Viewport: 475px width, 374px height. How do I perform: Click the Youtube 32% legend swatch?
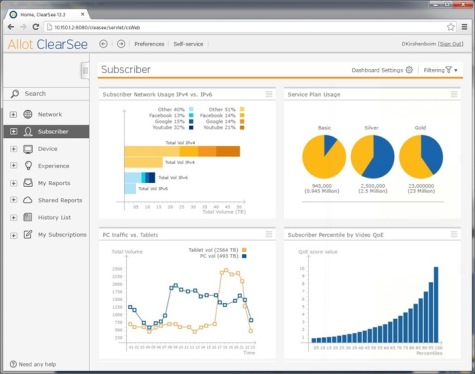pos(191,127)
